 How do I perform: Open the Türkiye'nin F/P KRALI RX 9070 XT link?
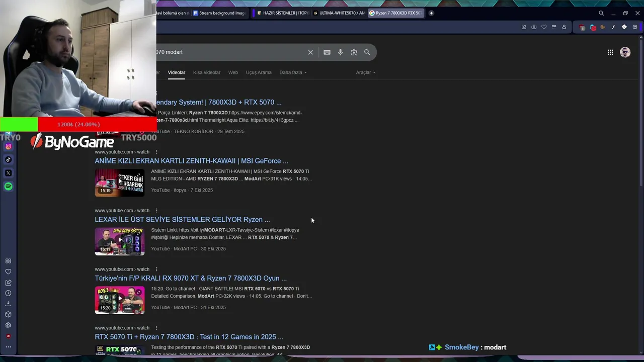[191, 278]
